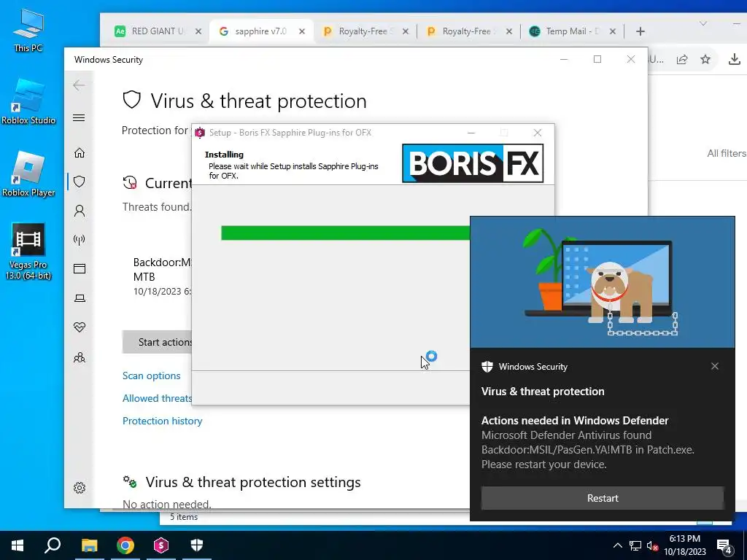
Task: Click the green installation progress bar
Action: [345, 233]
